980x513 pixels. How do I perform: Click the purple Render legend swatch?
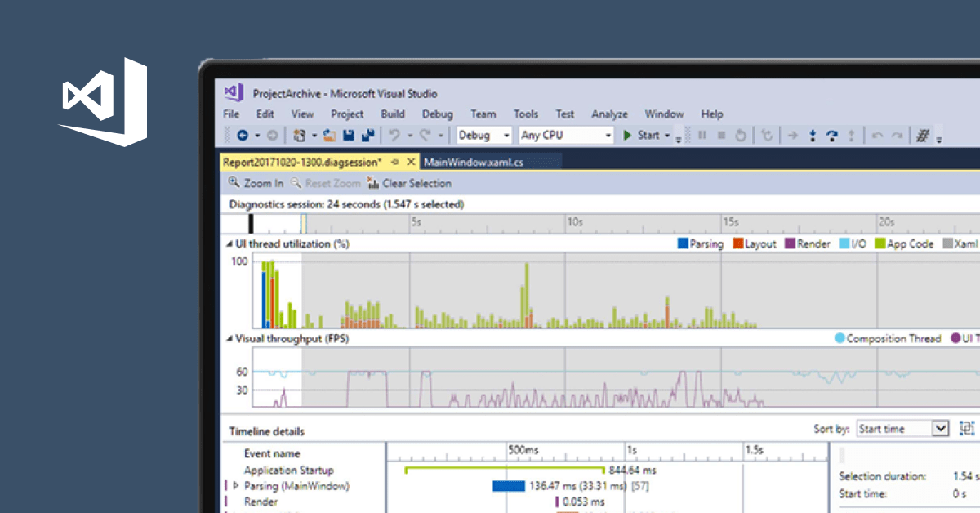coord(790,243)
